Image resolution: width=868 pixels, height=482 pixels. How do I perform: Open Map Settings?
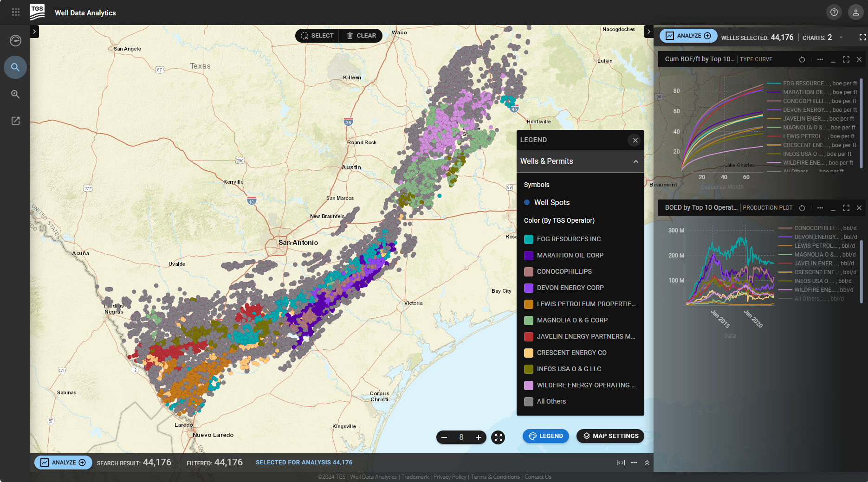(610, 436)
